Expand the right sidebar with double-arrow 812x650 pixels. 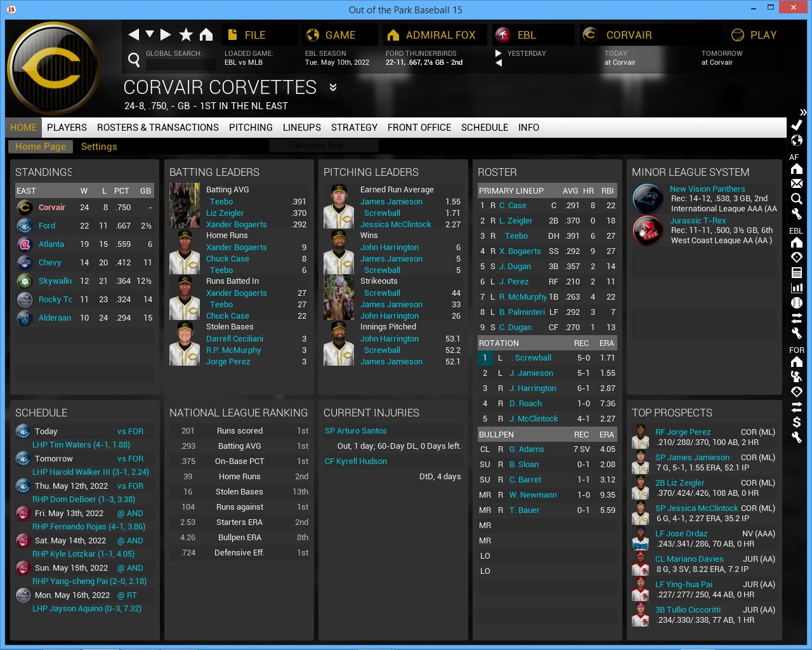click(803, 112)
